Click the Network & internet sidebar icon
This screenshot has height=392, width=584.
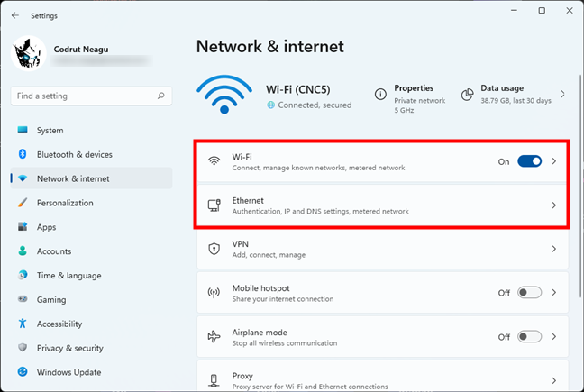tap(23, 178)
